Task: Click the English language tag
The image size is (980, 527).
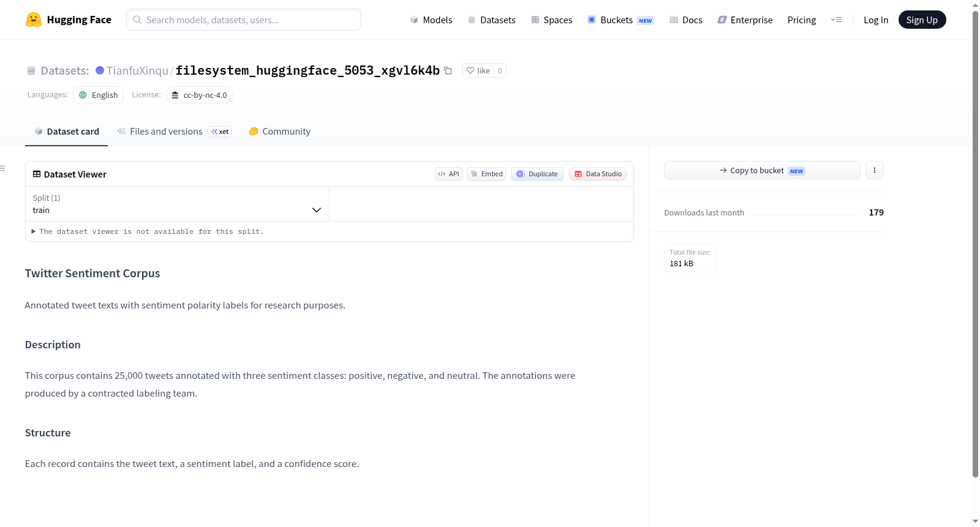Action: pos(99,95)
